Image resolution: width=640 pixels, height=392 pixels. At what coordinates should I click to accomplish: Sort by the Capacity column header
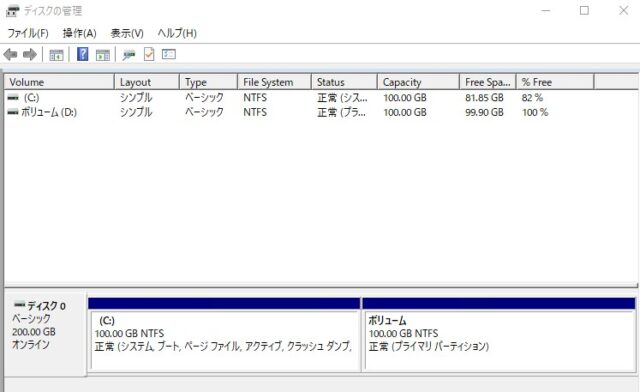tap(418, 82)
